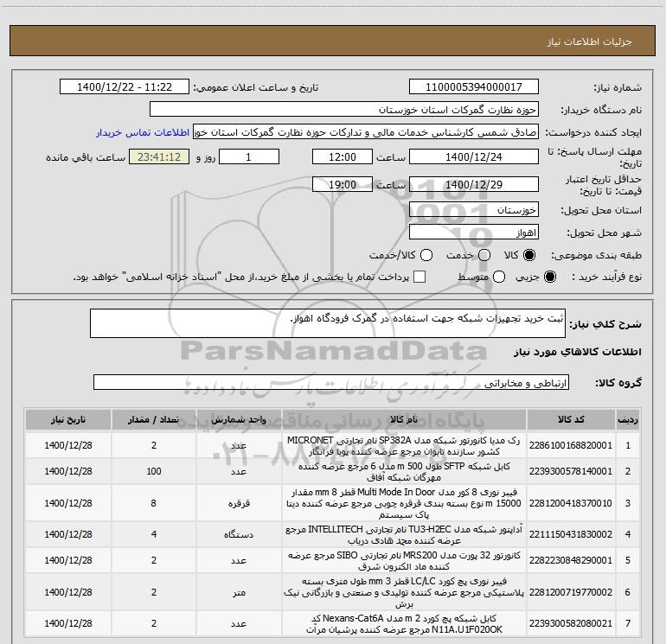Toggle the Islamic treasury bonds payment checkbox
Image resolution: width=666 pixels, height=644 pixels.
(x=419, y=277)
